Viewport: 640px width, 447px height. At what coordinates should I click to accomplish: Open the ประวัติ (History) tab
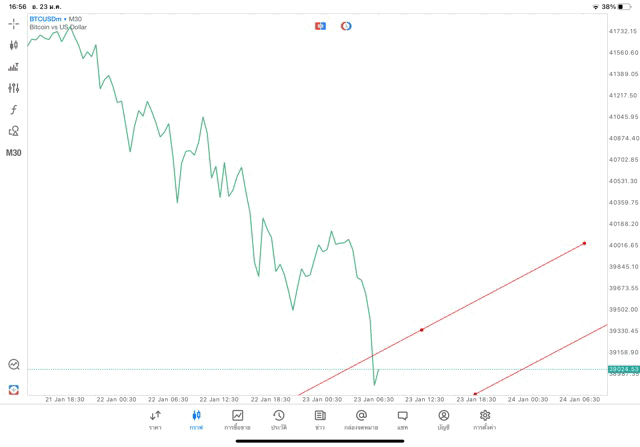(x=278, y=419)
